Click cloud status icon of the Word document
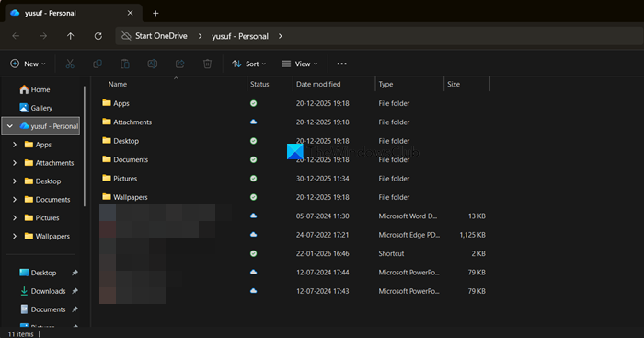The height and width of the screenshot is (338, 644). 253,216
